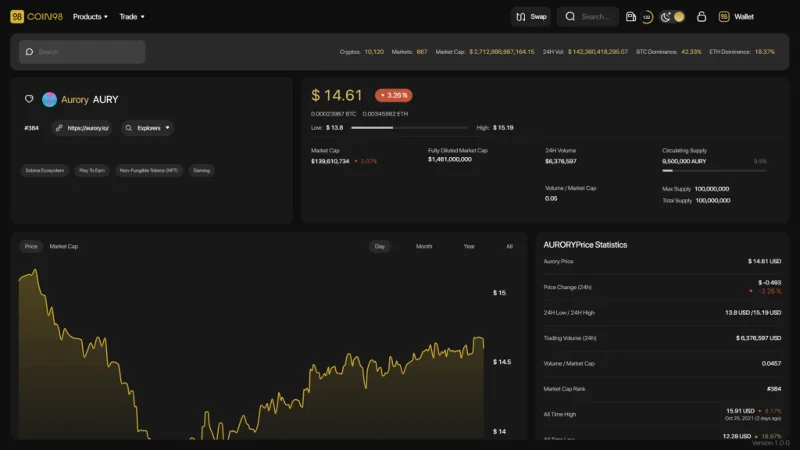Switch chart to Market Cap tab
The height and width of the screenshot is (450, 800).
[x=64, y=246]
